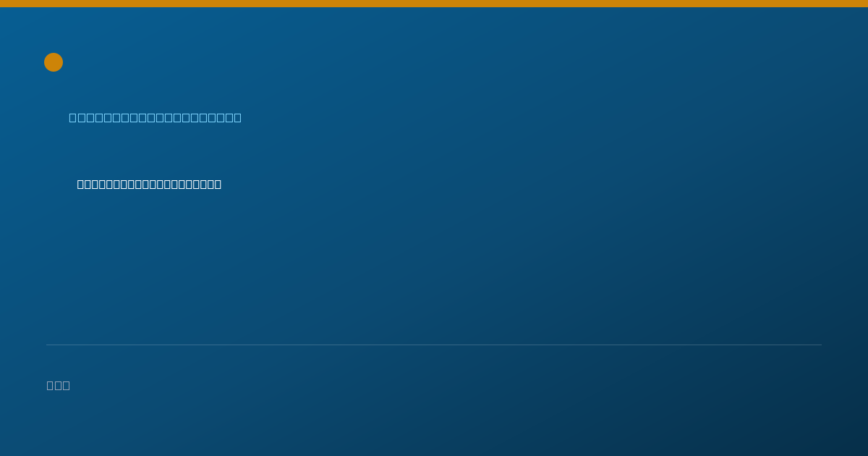The image size is (868, 456).
Task: Click the middle box of the footer text
Action: [59, 385]
